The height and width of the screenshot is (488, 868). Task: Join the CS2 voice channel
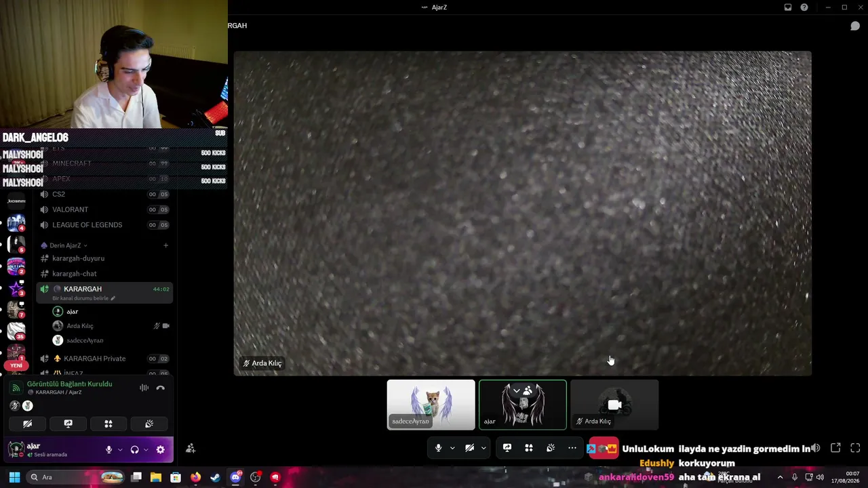(x=104, y=195)
